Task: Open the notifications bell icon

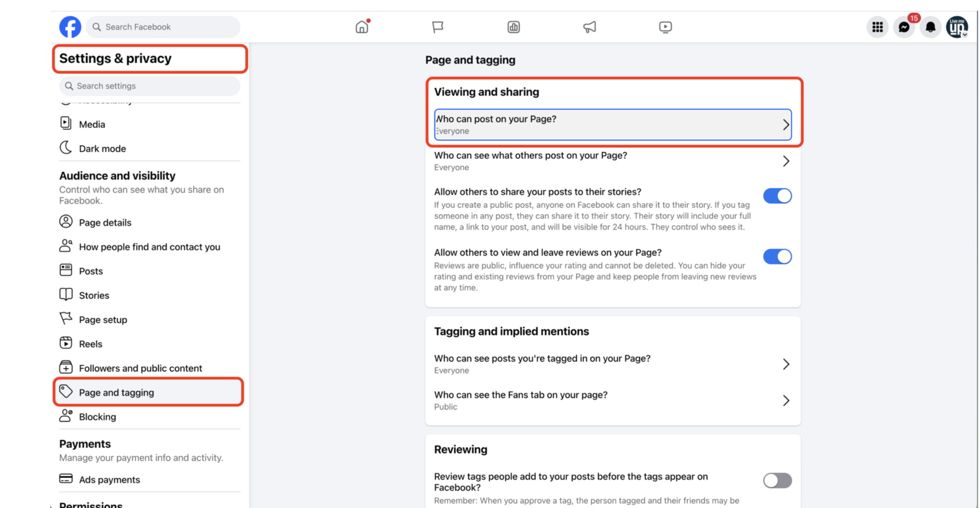Action: (x=930, y=28)
